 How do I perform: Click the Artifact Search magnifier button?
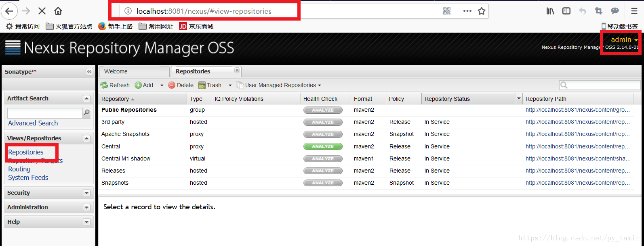(86, 113)
